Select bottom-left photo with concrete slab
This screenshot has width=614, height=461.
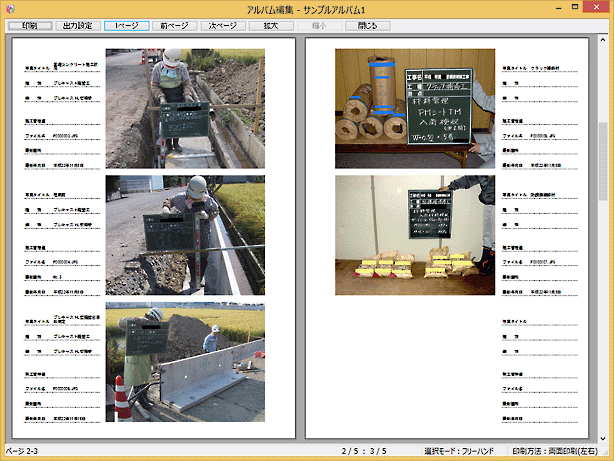185,363
